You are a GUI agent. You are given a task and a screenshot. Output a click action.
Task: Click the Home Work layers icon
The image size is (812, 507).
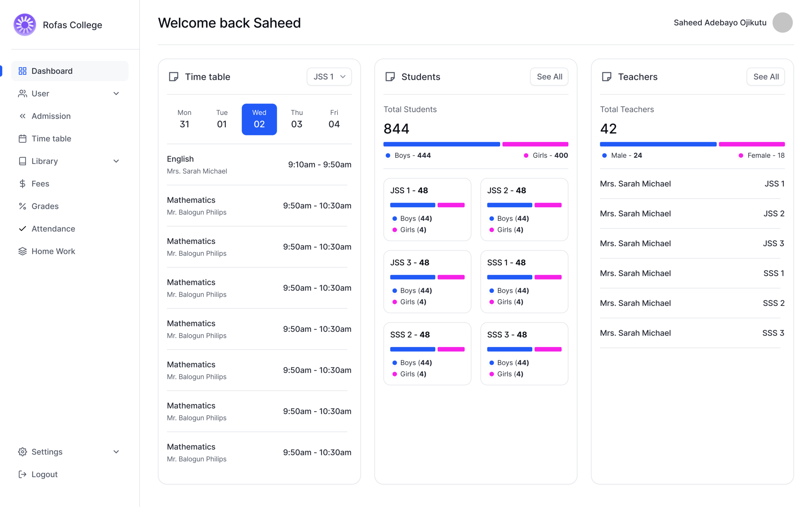click(x=23, y=251)
